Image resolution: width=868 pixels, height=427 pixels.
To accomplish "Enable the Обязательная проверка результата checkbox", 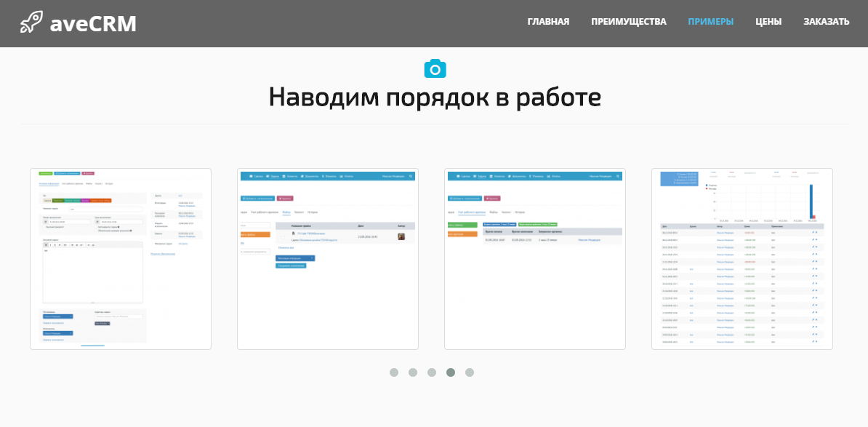I will [x=97, y=230].
